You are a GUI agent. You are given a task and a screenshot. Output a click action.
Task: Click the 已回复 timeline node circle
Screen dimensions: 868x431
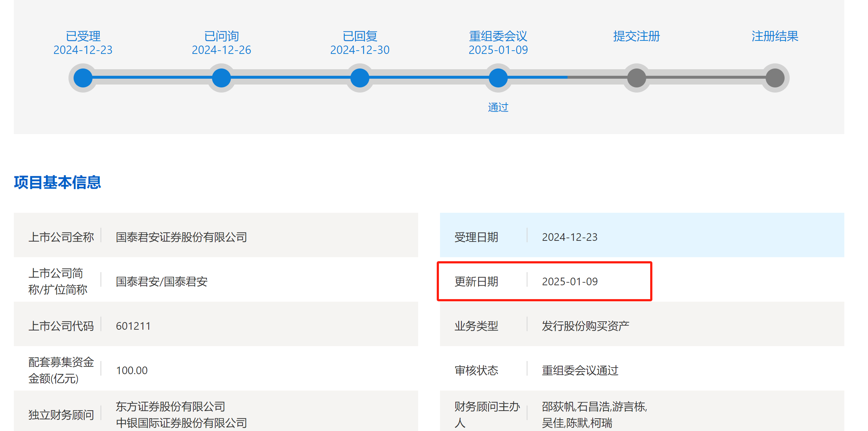pos(360,78)
